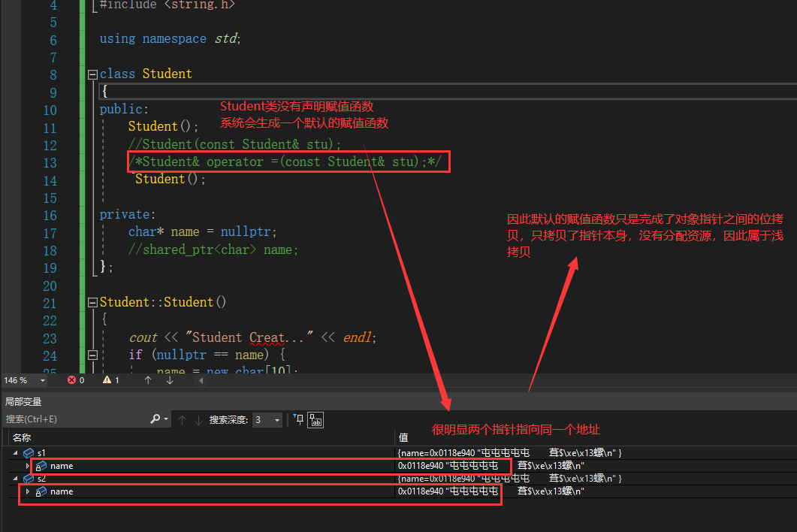Click the commented '//Student(const Student& stu);' line

(x=234, y=144)
